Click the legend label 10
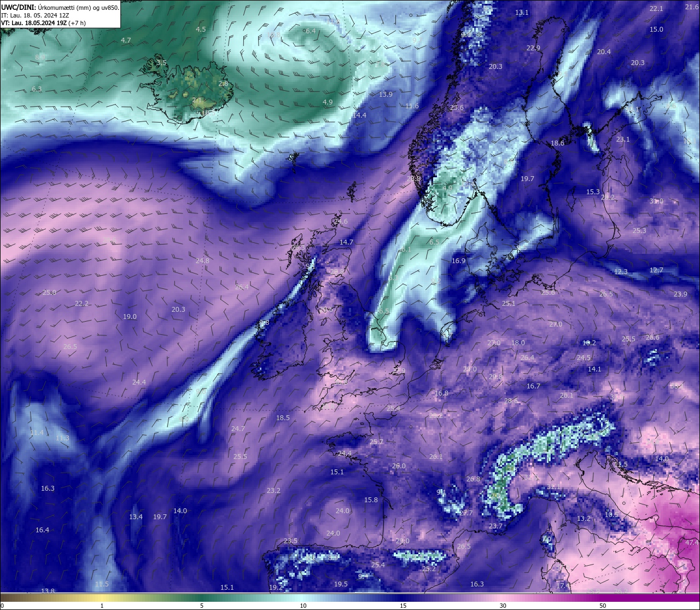The width and height of the screenshot is (700, 610). pos(303,606)
